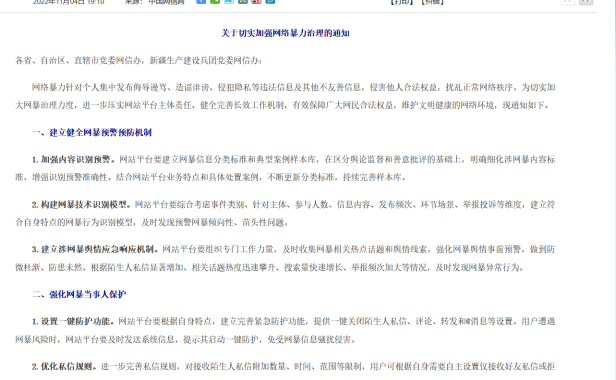Click bold text 1. 设置一键防护功能。

74,321
